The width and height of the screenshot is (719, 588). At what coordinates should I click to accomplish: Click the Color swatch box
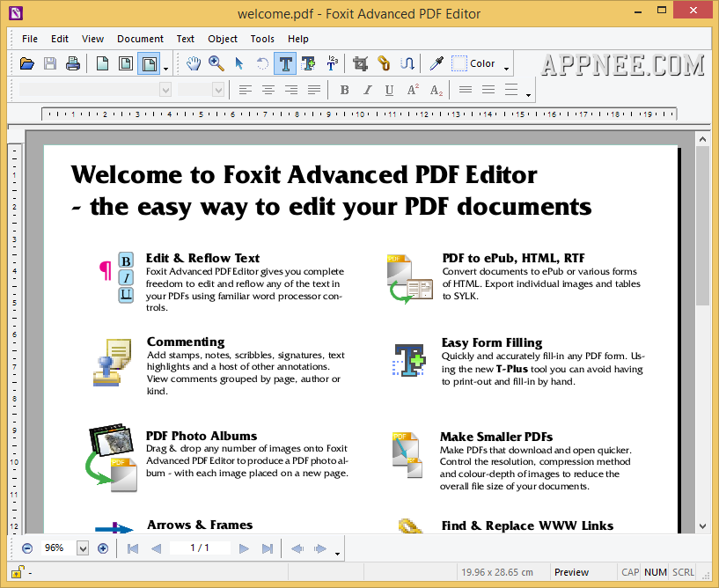(x=459, y=63)
